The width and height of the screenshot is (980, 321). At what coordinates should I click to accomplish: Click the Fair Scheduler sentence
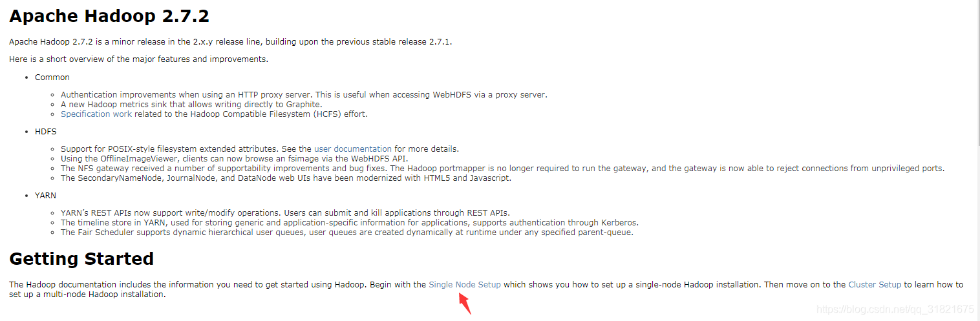pos(347,232)
